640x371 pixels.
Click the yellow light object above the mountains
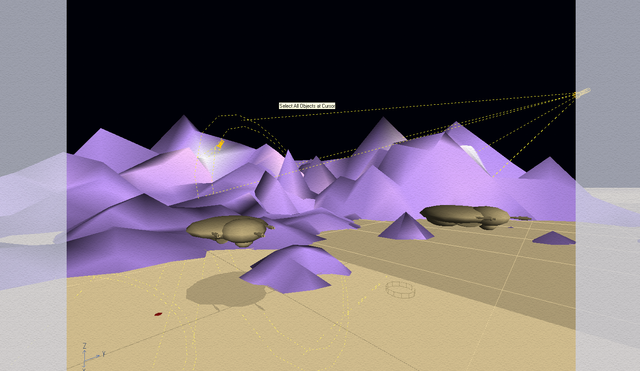221,144
